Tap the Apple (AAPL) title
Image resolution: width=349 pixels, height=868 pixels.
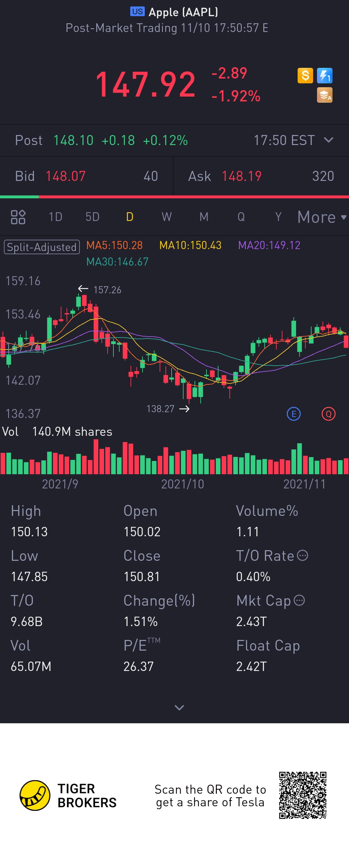[x=184, y=12]
